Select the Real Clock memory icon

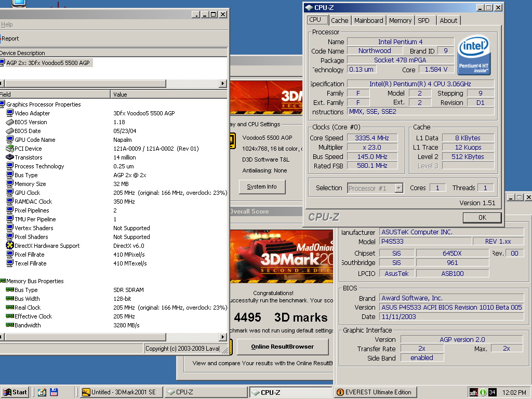(10, 308)
